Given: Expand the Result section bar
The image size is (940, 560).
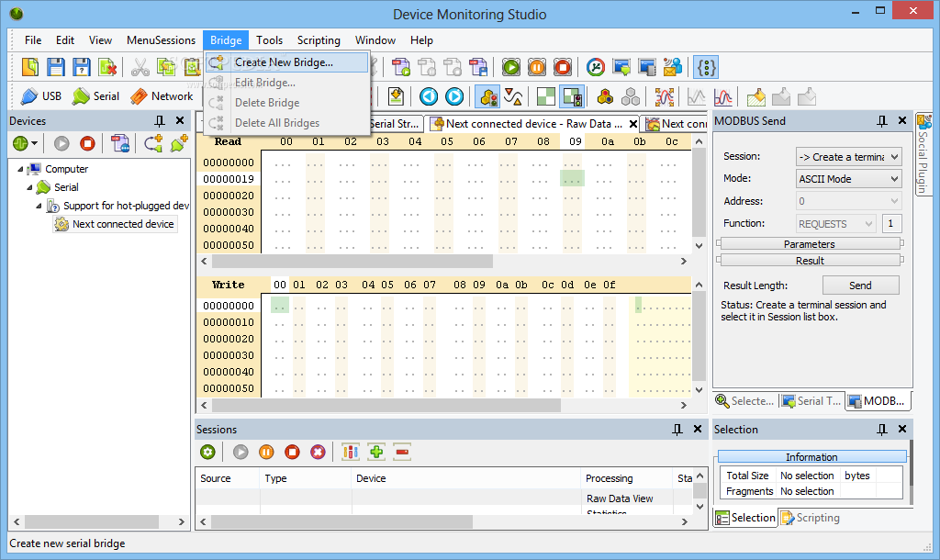Looking at the screenshot, I should click(x=810, y=261).
